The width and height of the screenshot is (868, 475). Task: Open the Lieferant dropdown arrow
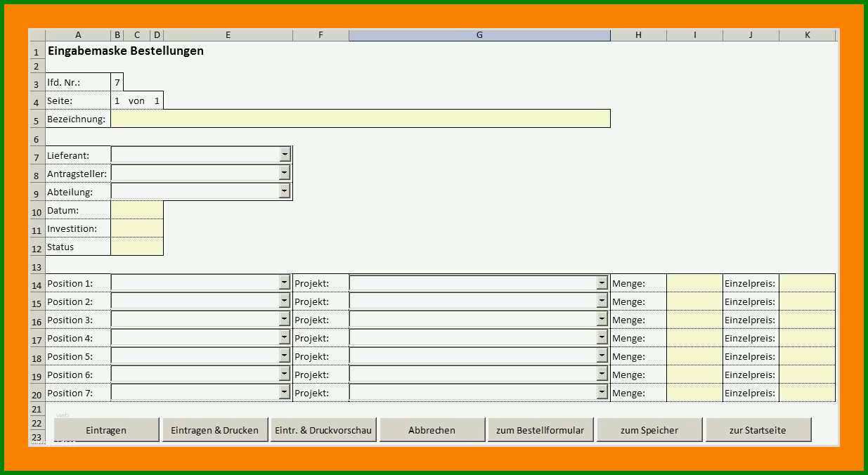(284, 154)
